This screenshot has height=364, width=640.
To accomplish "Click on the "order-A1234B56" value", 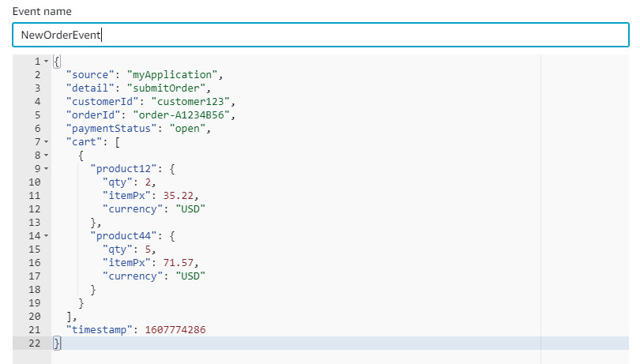I will pyautogui.click(x=188, y=115).
